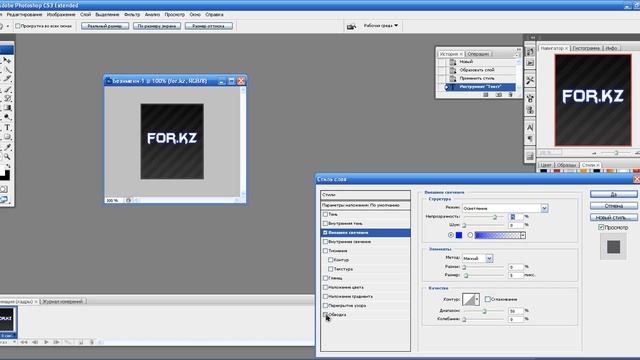640x360 pixels.
Task: Open the History panel options menu arrow
Action: [516, 54]
